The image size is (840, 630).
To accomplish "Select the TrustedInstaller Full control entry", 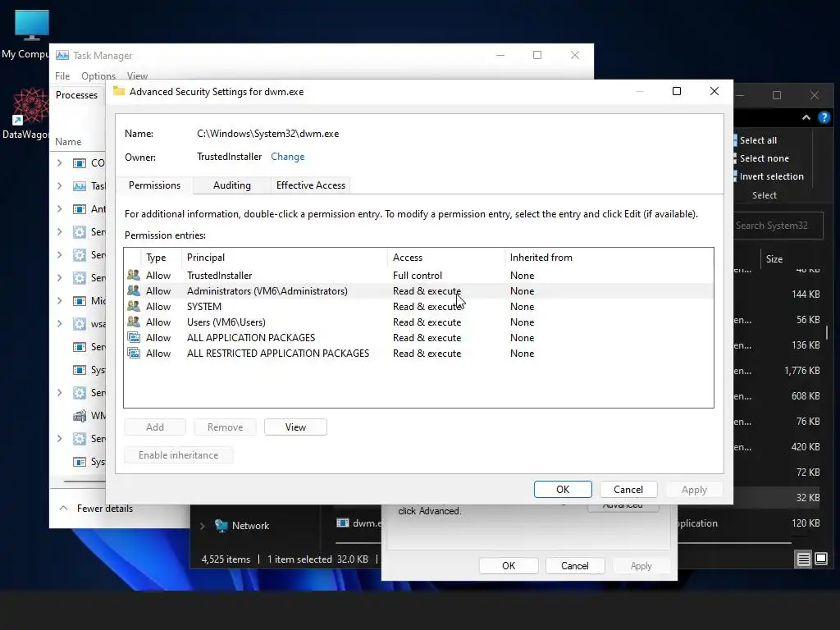I will pos(418,275).
